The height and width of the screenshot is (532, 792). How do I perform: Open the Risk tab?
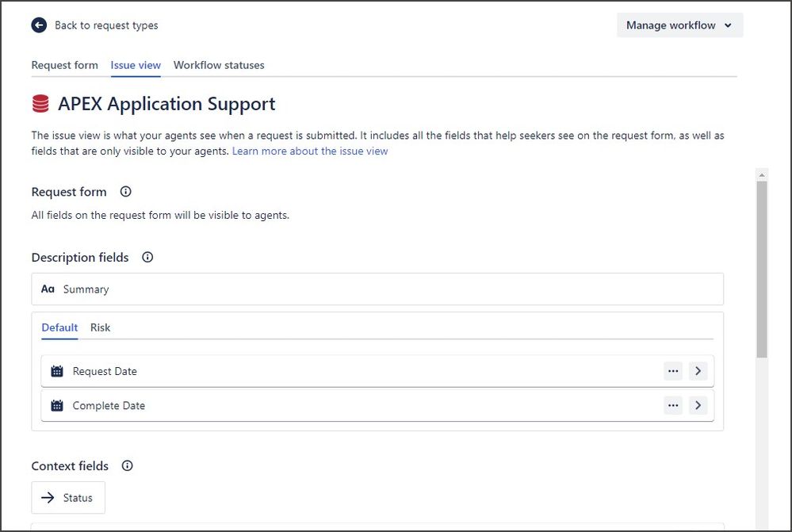coord(100,327)
